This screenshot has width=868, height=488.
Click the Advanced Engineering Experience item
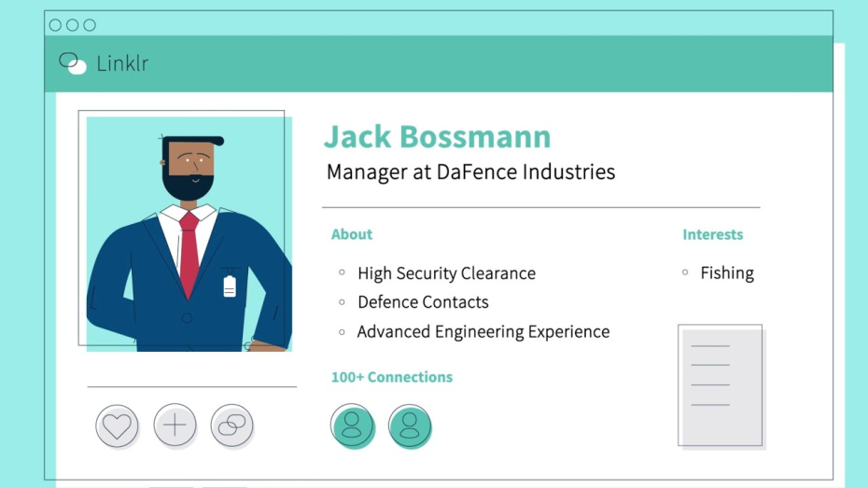coord(483,331)
